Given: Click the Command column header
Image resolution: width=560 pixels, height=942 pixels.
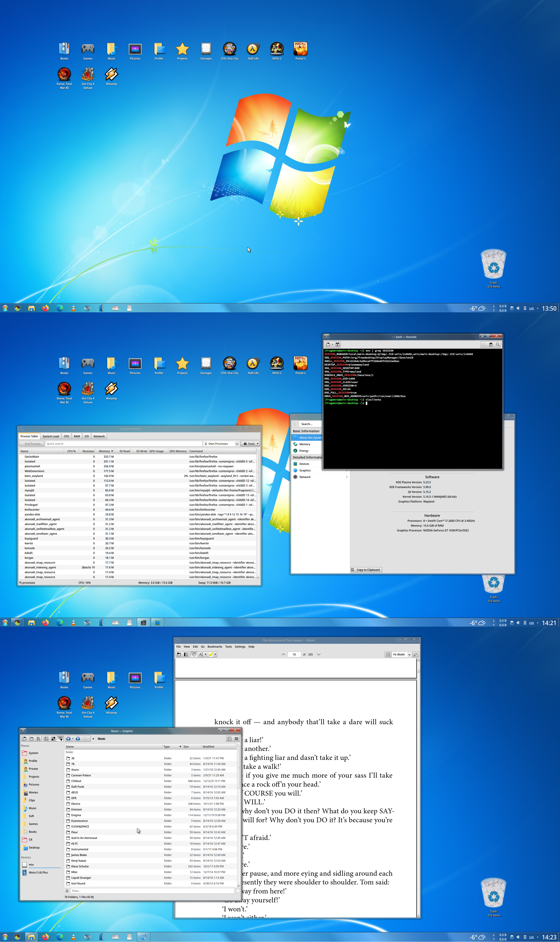Looking at the screenshot, I should tap(222, 451).
